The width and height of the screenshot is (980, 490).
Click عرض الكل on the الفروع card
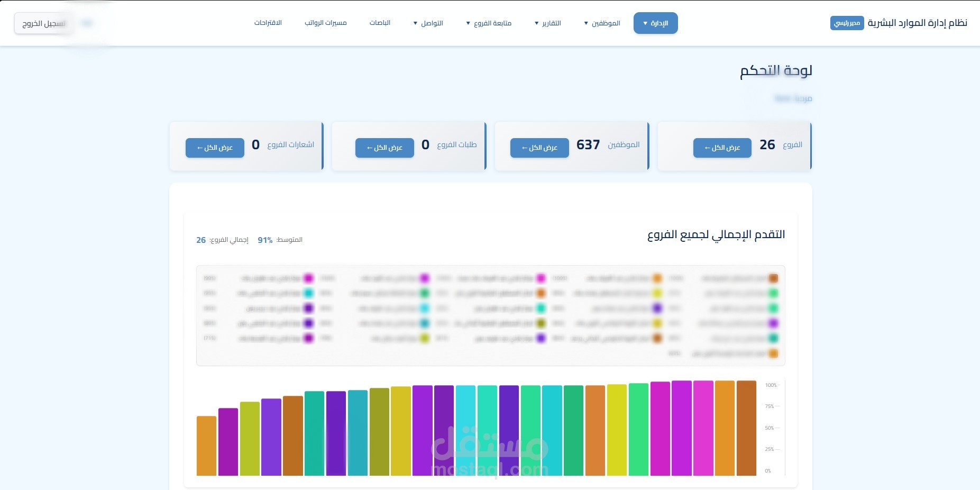[x=722, y=148]
